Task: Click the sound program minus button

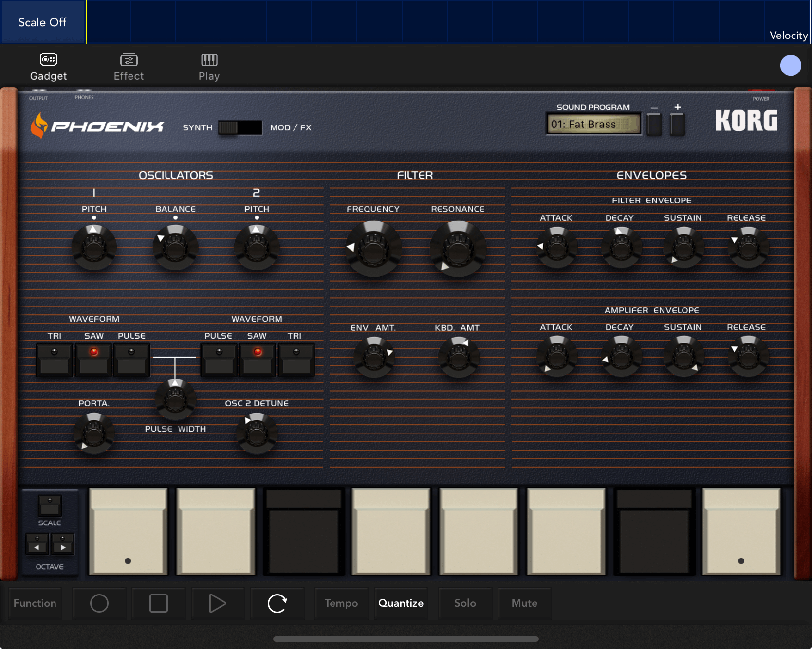Action: pos(654,124)
